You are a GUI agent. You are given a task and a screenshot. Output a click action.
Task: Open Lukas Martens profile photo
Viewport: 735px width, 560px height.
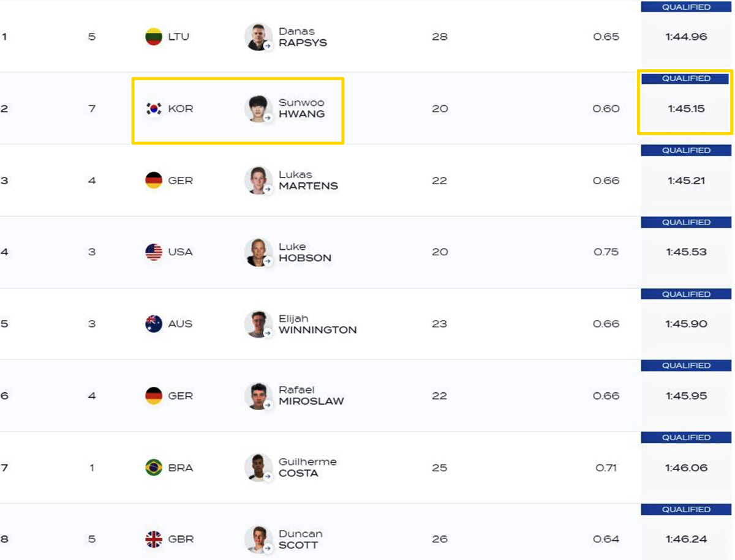click(258, 181)
